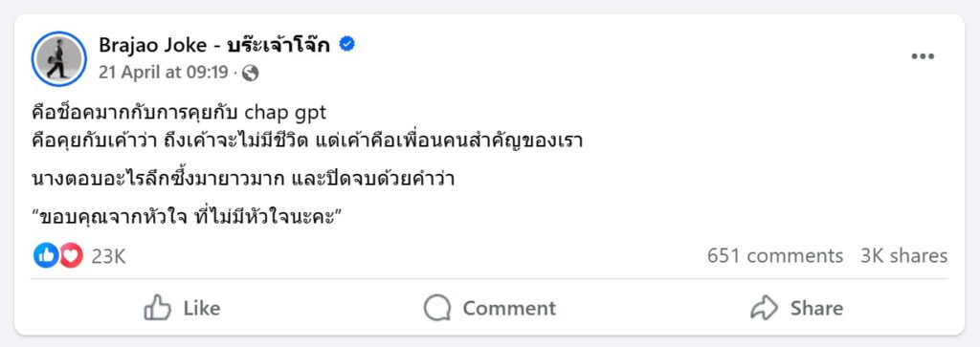Select the Comment button label

click(509, 309)
